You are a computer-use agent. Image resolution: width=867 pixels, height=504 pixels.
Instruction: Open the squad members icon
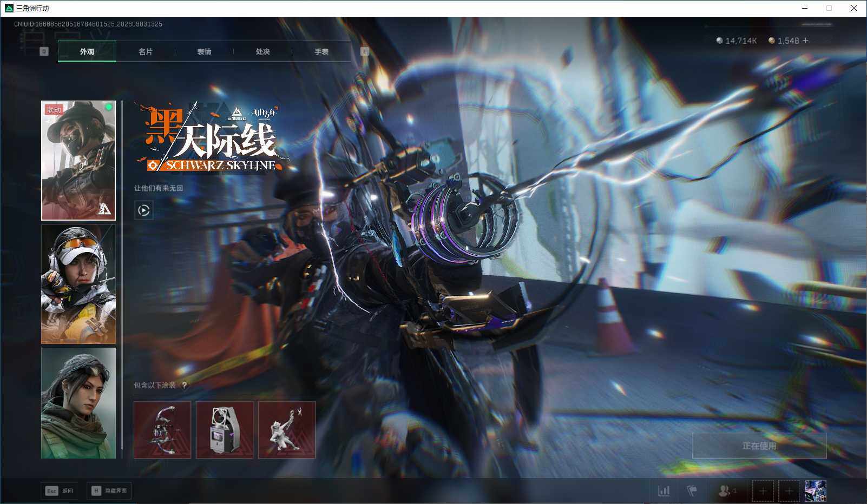coord(727,490)
